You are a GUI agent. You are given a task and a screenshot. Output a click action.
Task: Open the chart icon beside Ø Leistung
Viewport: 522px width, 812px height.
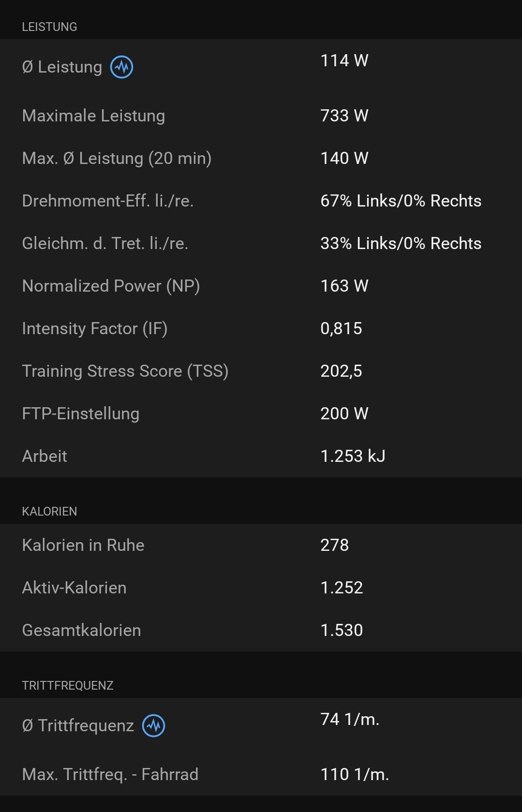(x=121, y=67)
